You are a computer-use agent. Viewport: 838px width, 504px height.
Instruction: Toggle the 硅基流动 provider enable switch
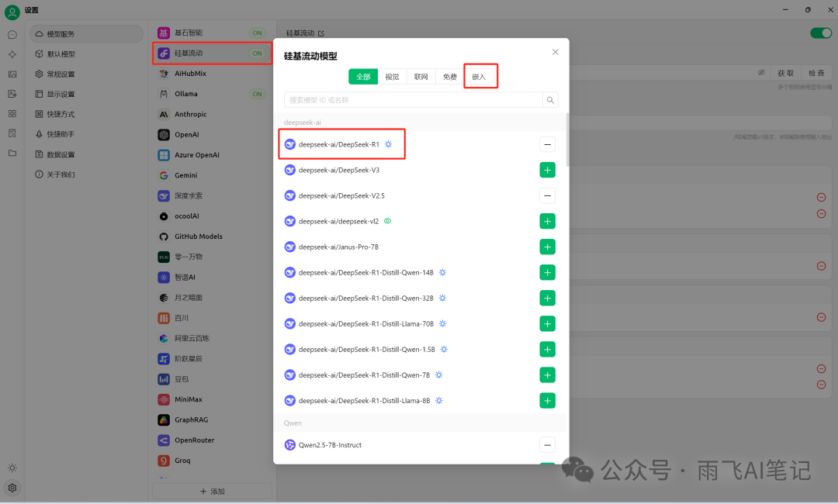820,33
